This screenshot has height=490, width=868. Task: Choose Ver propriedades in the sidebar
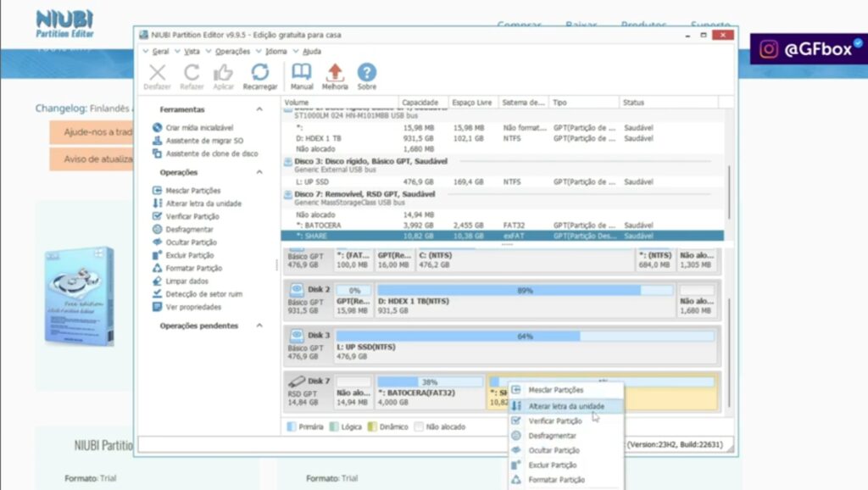tap(187, 307)
